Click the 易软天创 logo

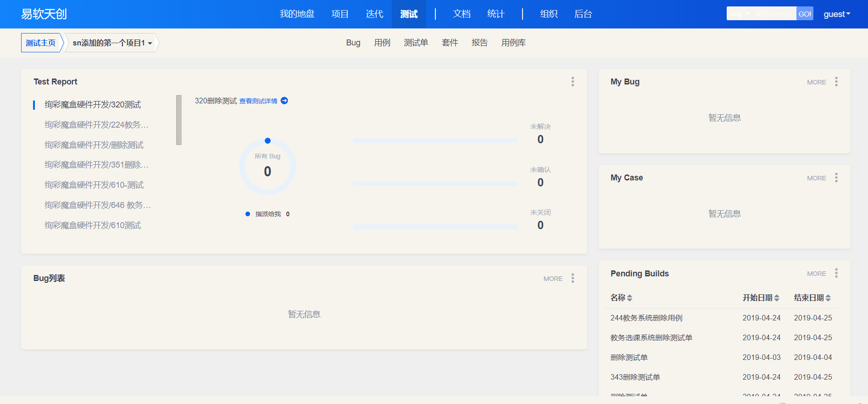tap(44, 14)
